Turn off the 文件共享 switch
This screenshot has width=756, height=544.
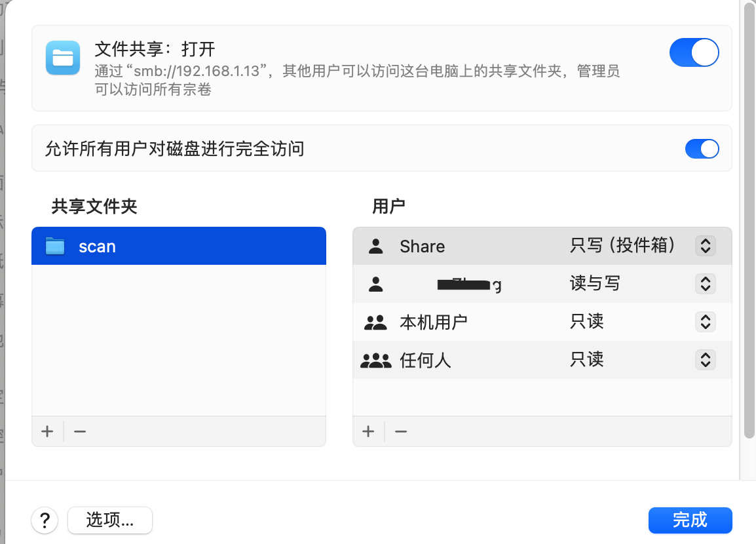(x=694, y=52)
